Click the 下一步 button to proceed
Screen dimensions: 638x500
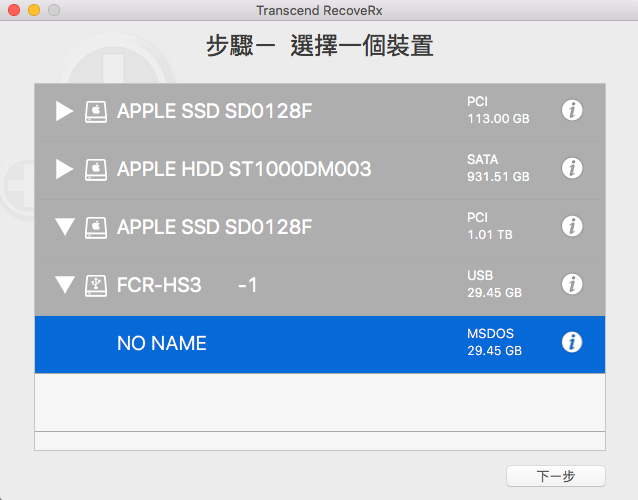click(556, 476)
